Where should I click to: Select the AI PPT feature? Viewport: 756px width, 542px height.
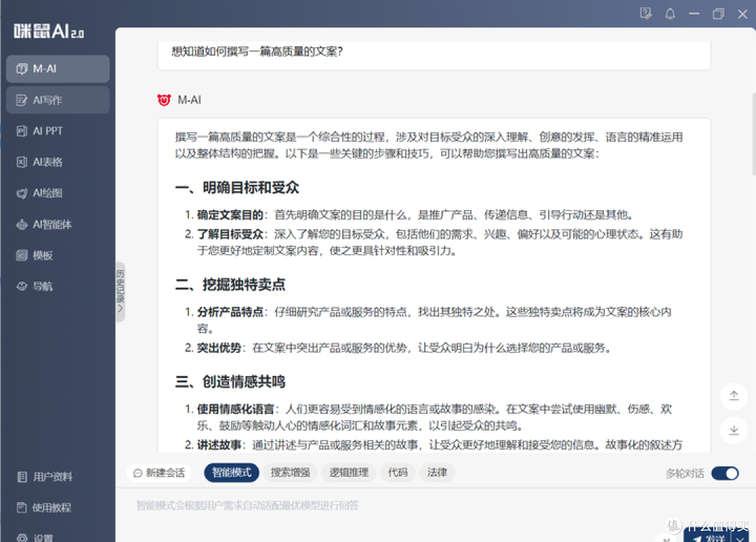tap(58, 131)
